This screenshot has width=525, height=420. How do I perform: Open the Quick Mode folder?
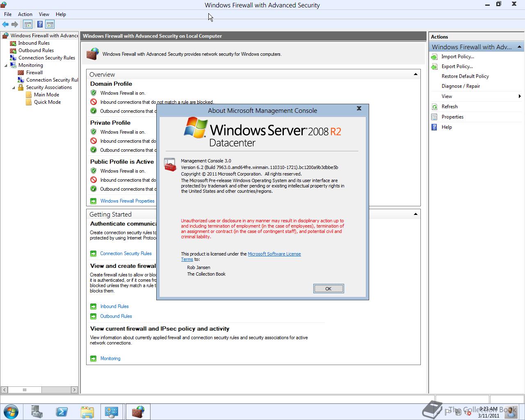pos(47,102)
